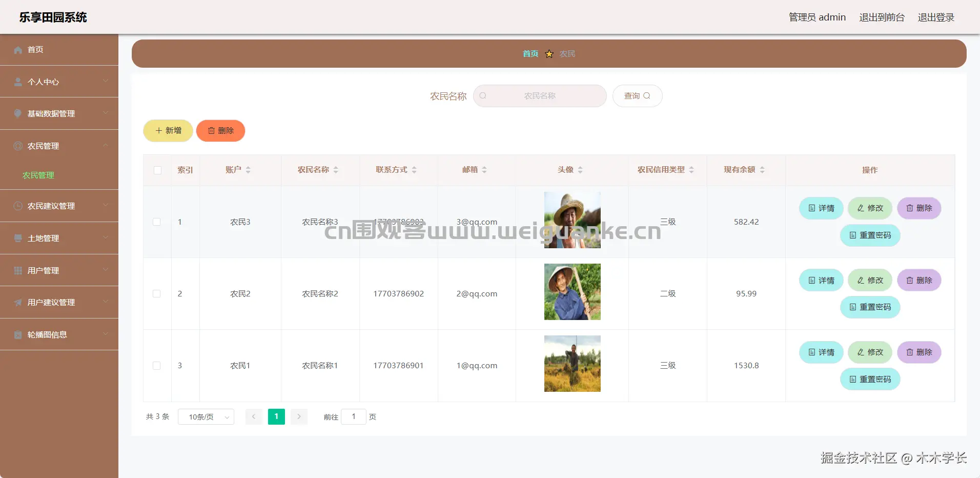Viewport: 980px width, 478px height.
Task: Click the icon beside 土地管理
Action: click(x=18, y=238)
